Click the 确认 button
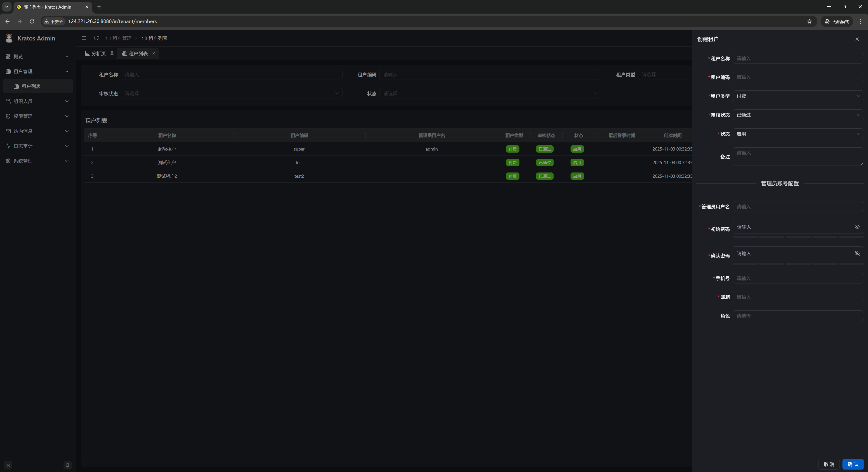This screenshot has width=868, height=472. point(852,464)
